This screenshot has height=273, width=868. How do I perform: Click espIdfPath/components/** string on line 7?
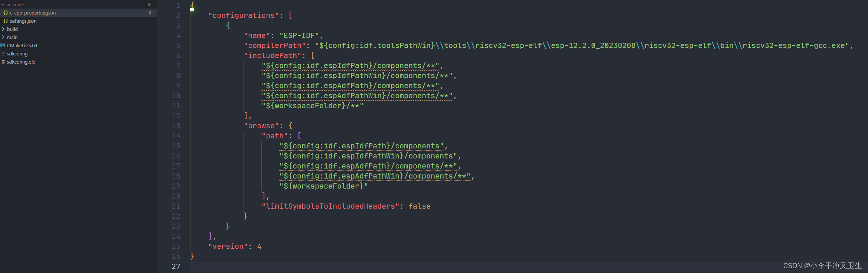(350, 65)
